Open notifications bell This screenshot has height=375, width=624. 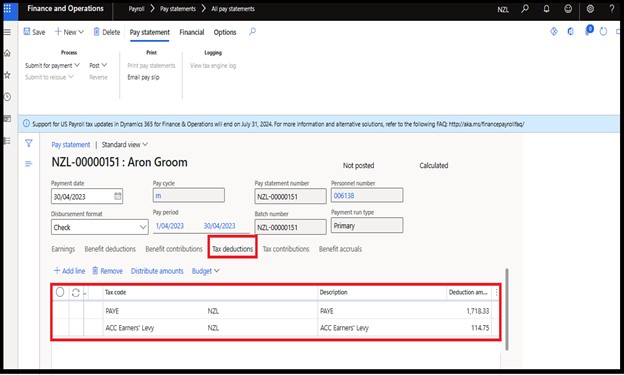[546, 8]
